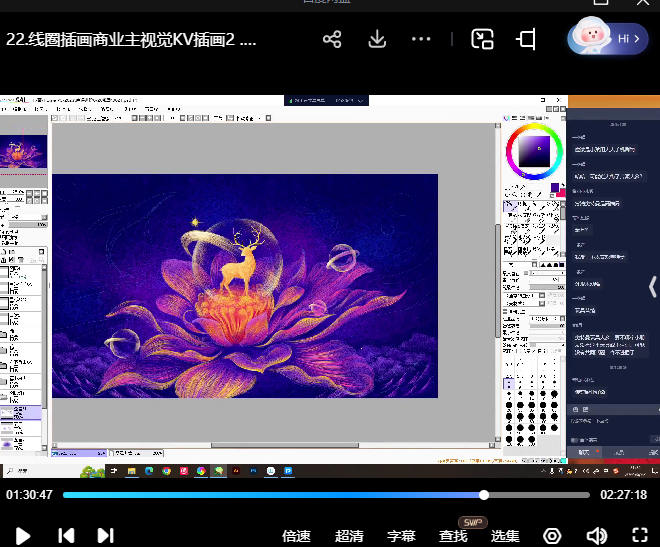Toggle subtitles with the 字幕 button
The width and height of the screenshot is (660, 547).
401,536
